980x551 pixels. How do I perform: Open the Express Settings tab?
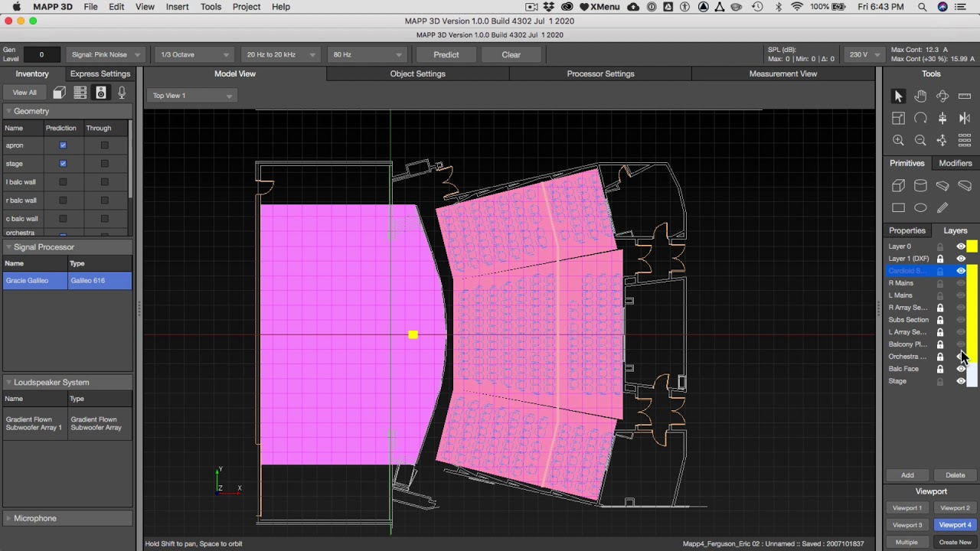[x=100, y=73]
